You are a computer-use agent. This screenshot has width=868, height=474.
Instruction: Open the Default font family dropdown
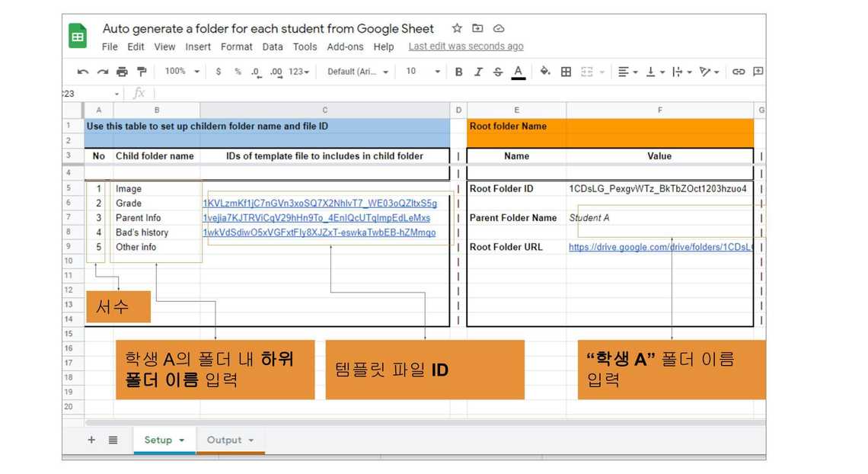click(x=358, y=72)
